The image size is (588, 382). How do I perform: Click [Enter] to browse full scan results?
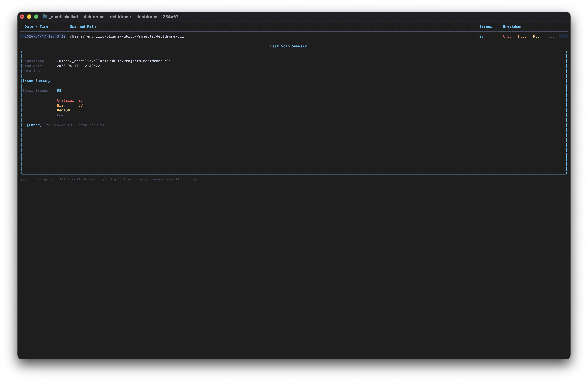[x=34, y=125]
